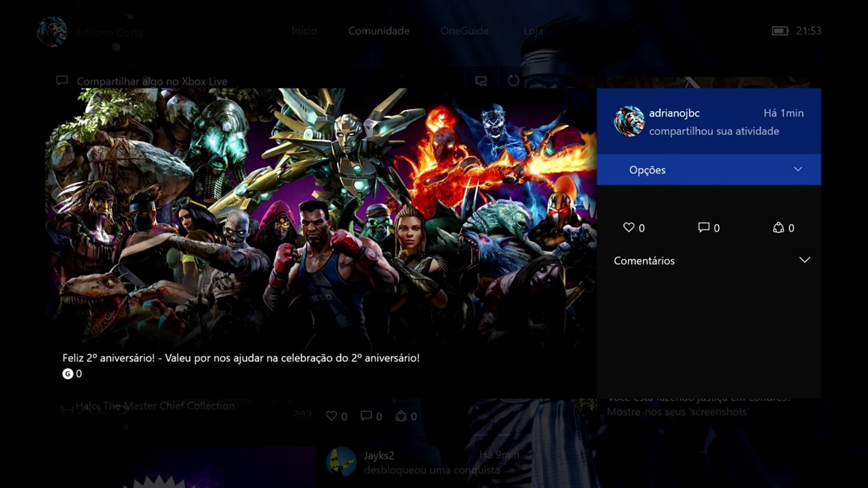Click the Mostre-nos seus 'screenshots' text
868x488 pixels.
pos(678,412)
